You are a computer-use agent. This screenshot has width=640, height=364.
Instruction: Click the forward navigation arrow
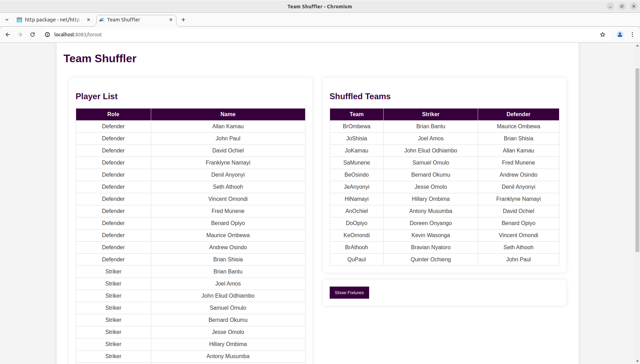[x=20, y=35]
